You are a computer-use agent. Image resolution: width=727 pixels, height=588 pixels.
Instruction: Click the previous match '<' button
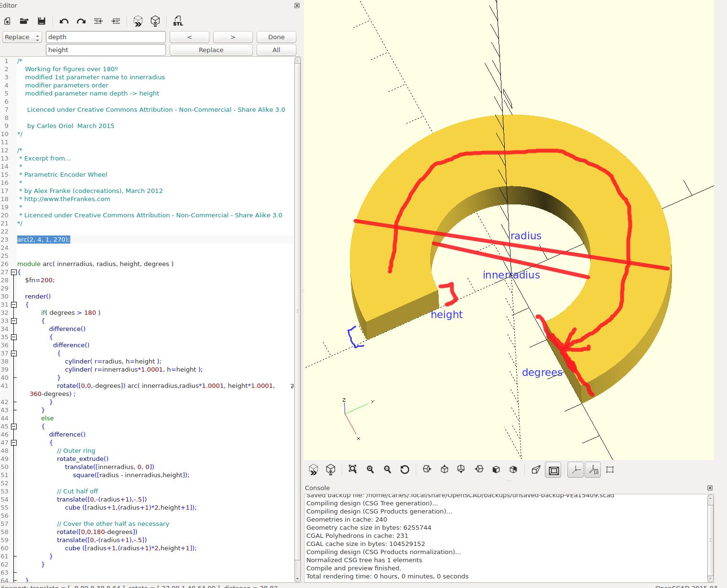click(189, 37)
